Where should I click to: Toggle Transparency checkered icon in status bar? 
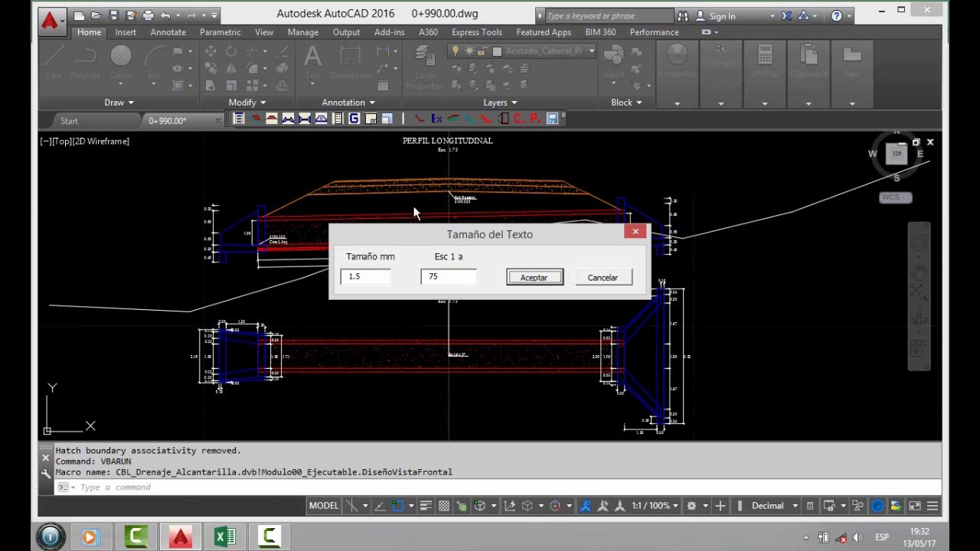443,506
